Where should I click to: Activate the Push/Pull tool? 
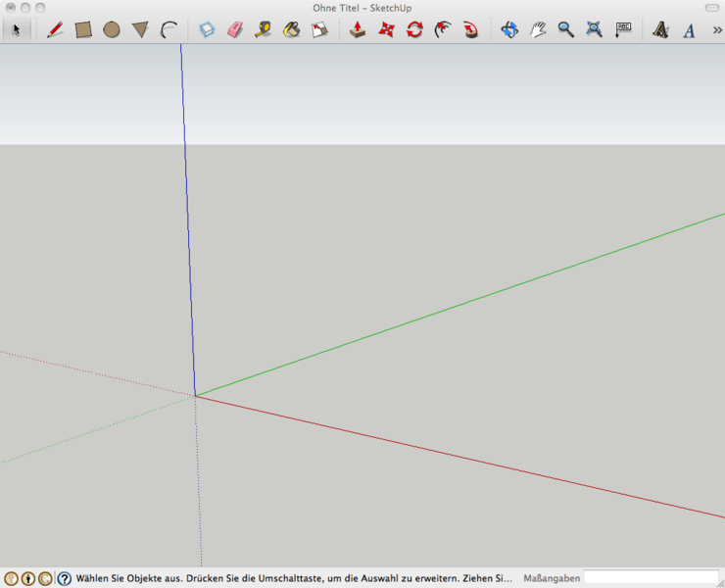coord(358,29)
